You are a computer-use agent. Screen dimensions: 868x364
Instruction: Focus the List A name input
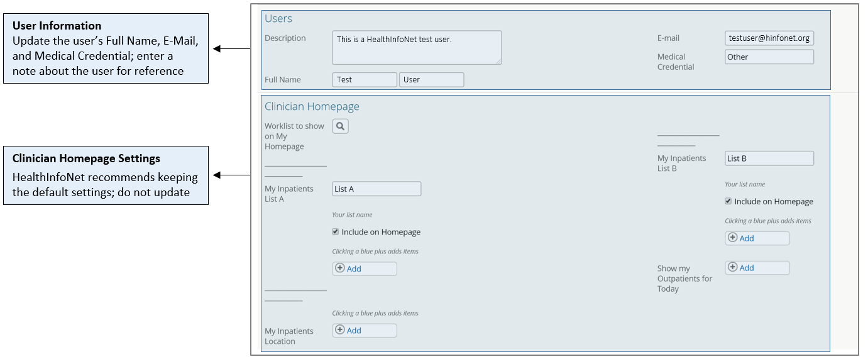tap(376, 189)
